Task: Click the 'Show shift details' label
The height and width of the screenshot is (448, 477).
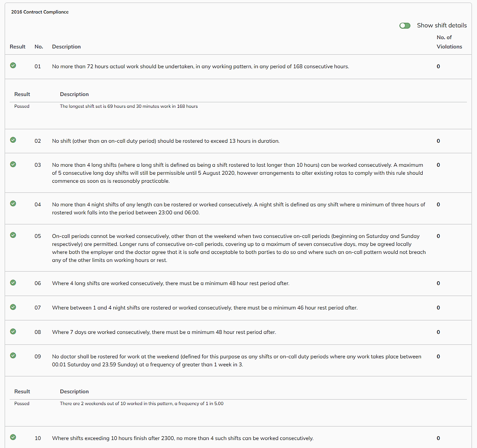Action: pyautogui.click(x=442, y=25)
